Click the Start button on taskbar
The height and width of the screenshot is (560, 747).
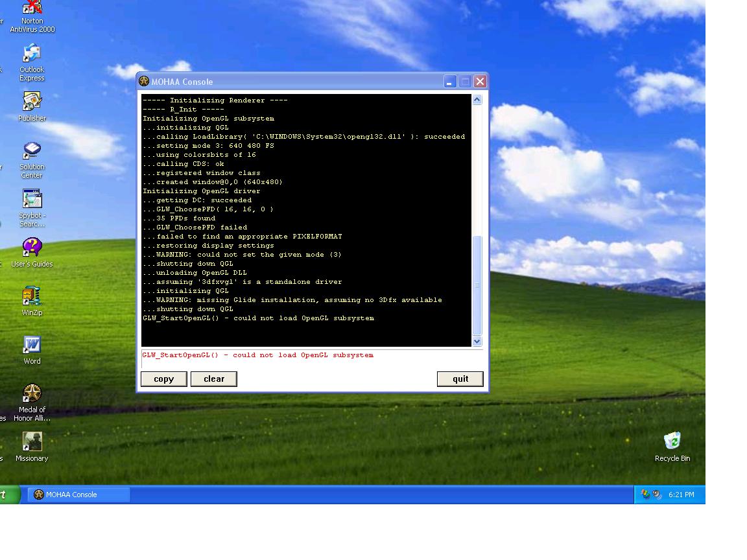[x=10, y=495]
